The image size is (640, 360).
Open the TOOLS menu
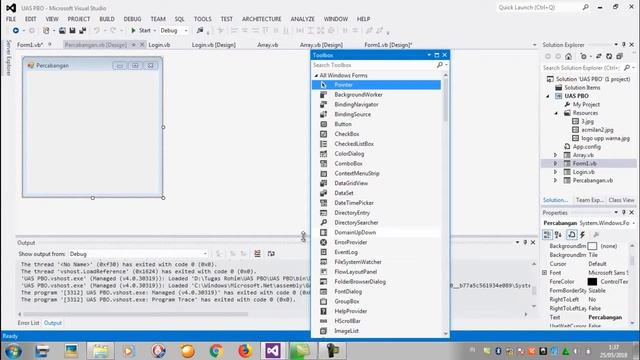(x=202, y=19)
